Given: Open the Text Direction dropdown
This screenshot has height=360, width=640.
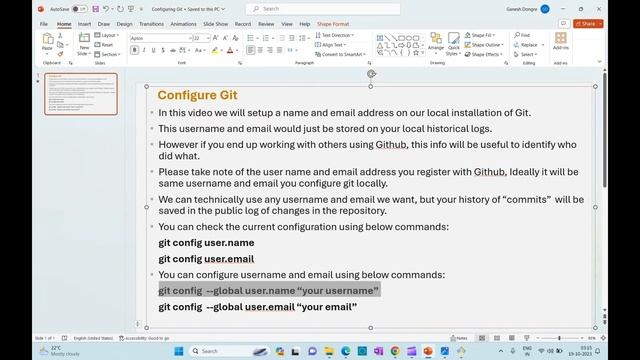Looking at the screenshot, I should (335, 36).
